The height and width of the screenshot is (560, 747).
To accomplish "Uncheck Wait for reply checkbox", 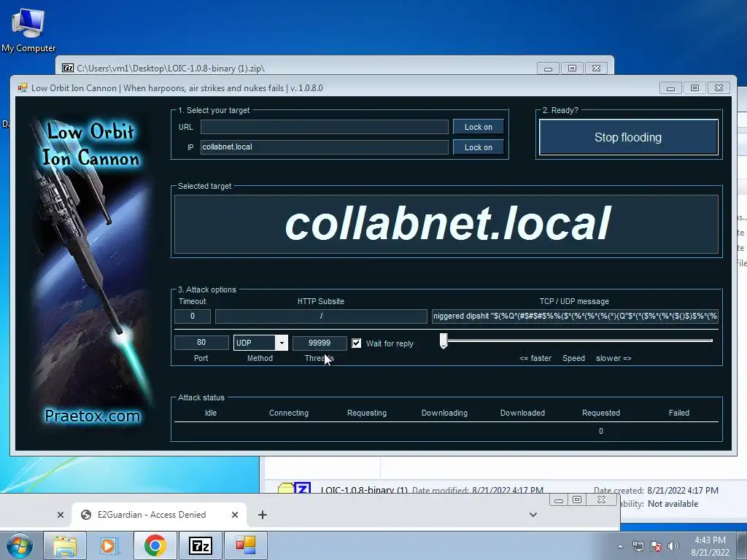I will pyautogui.click(x=356, y=343).
